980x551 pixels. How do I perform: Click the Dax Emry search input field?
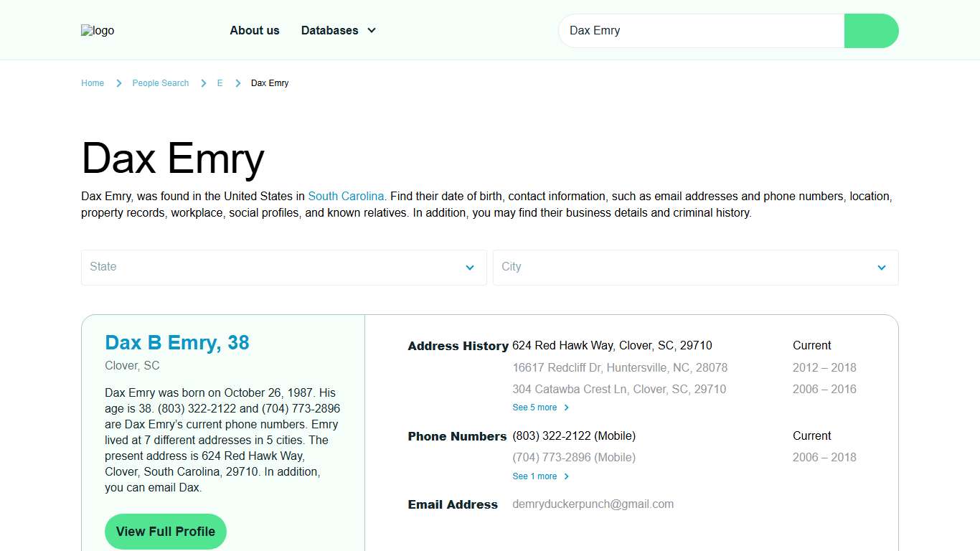pyautogui.click(x=701, y=31)
